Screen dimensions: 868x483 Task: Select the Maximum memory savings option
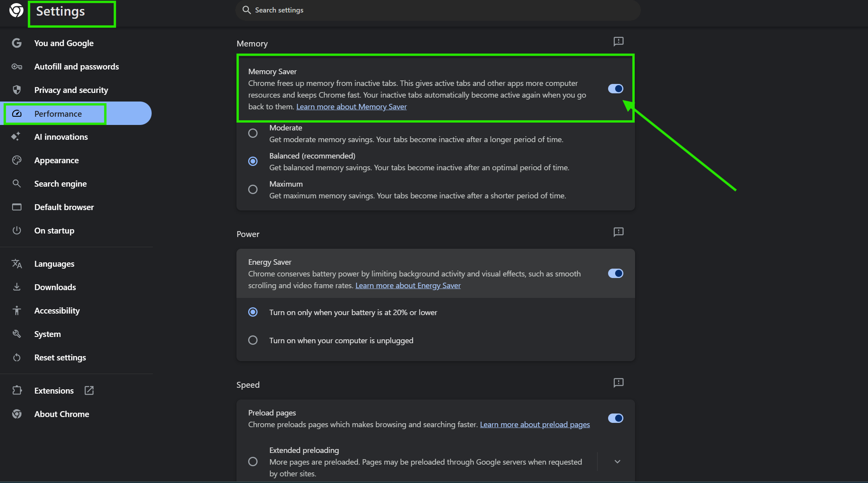(253, 189)
